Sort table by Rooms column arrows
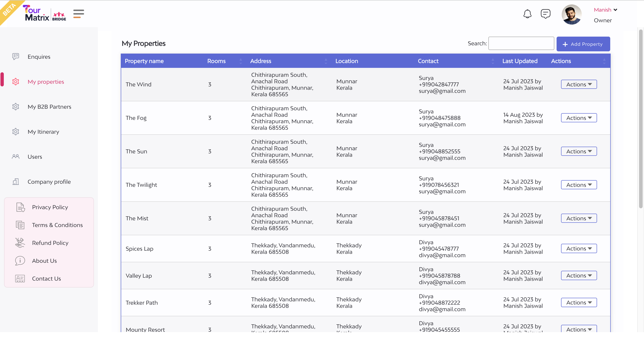 pyautogui.click(x=241, y=61)
